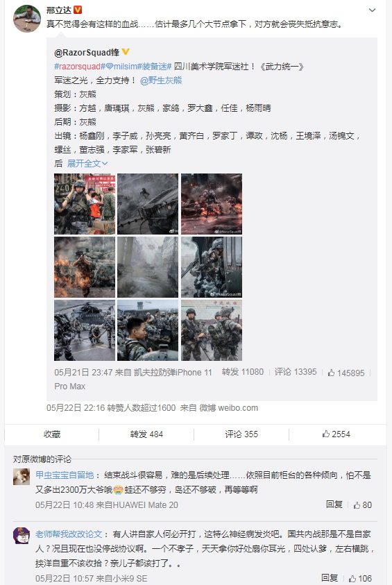Open the post options chevron at top right
Image resolution: width=392 pixels, height=585 pixels.
pos(372,10)
